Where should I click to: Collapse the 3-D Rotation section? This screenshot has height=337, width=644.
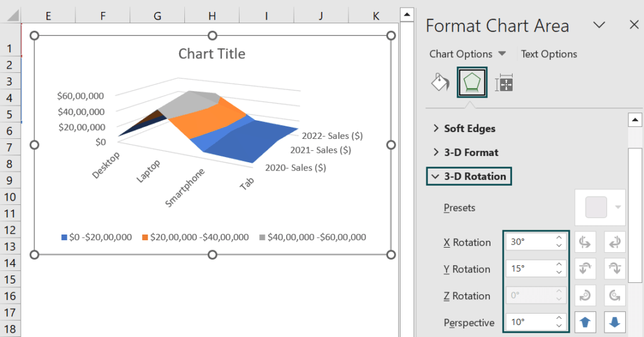pos(469,177)
